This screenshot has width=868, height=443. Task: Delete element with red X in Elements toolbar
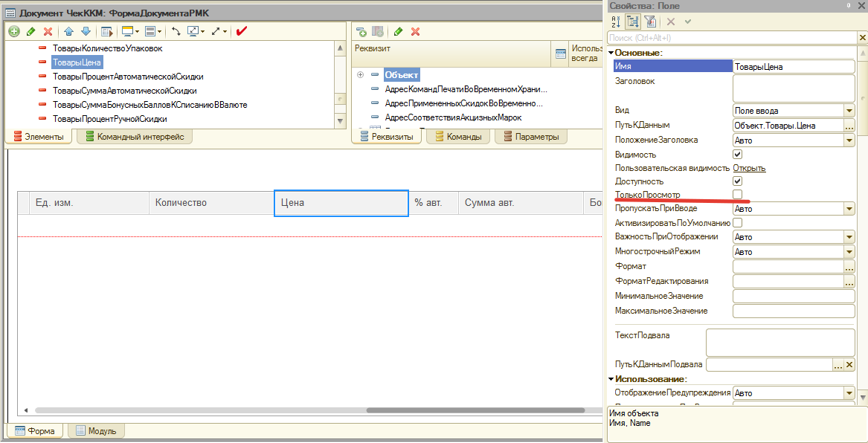[x=48, y=31]
